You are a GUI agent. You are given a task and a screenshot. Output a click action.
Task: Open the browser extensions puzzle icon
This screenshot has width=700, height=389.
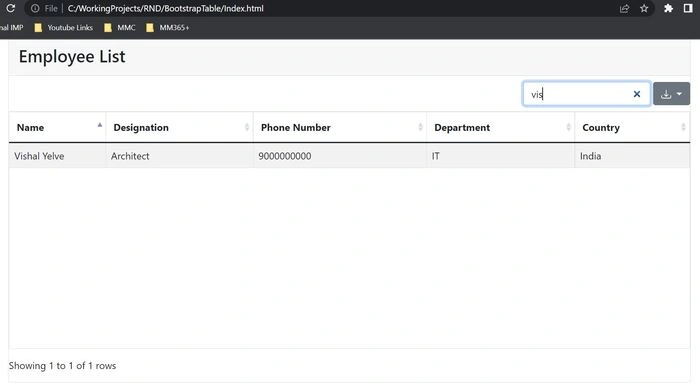point(668,8)
